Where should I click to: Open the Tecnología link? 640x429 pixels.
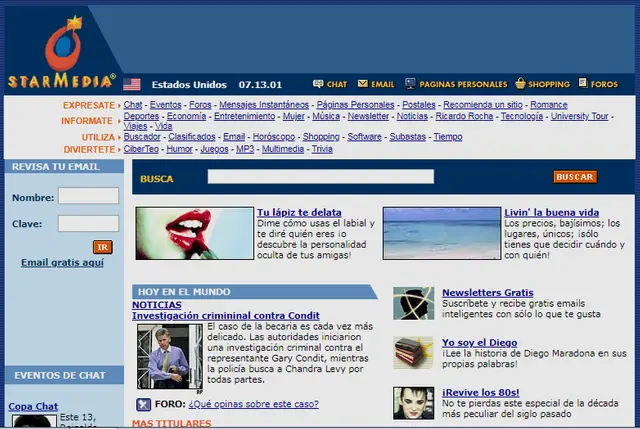[x=522, y=116]
